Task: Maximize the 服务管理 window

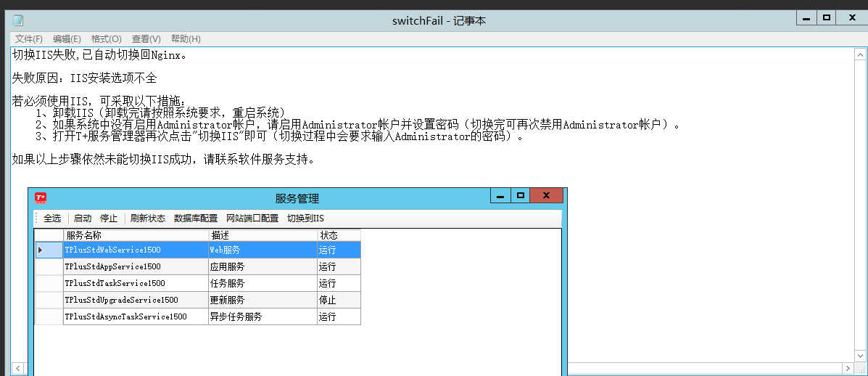Action: pyautogui.click(x=520, y=195)
